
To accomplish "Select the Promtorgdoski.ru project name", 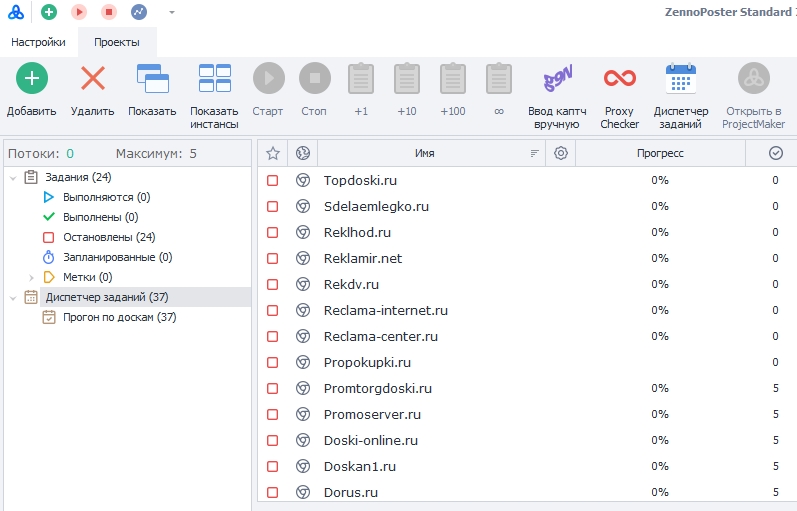I will 378,388.
